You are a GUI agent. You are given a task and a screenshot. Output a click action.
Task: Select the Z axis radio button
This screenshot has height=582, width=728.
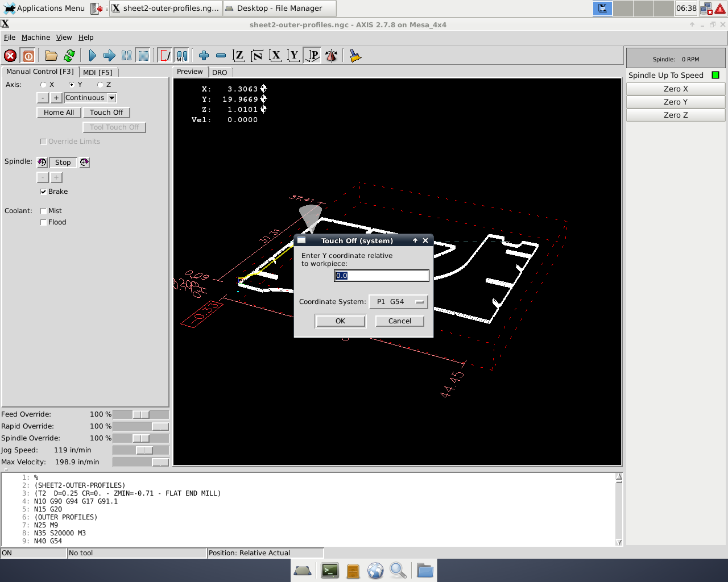[x=100, y=85]
